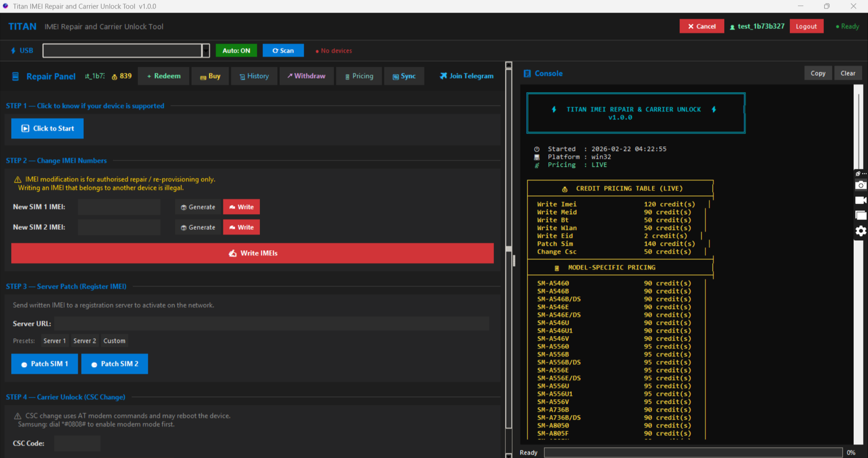
Task: Select the Server 1 preset
Action: [54, 341]
